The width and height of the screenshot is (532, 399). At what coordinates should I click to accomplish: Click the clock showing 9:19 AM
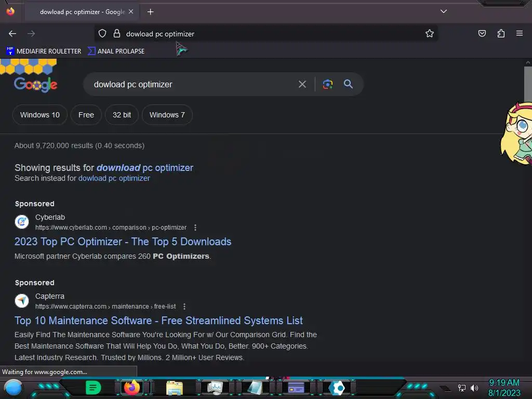(504, 383)
